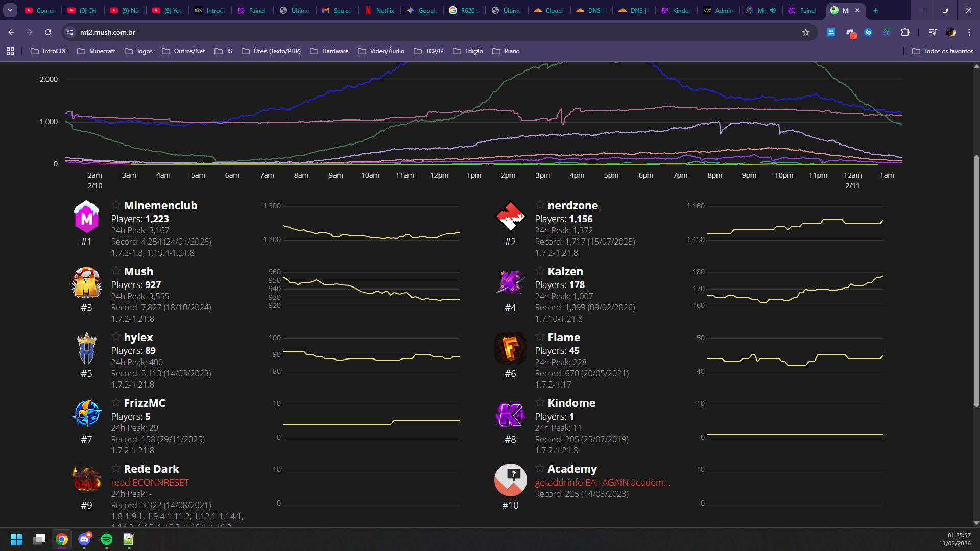Click the Mush mushroom server icon
Screen dimensions: 980x551
pos(86,283)
